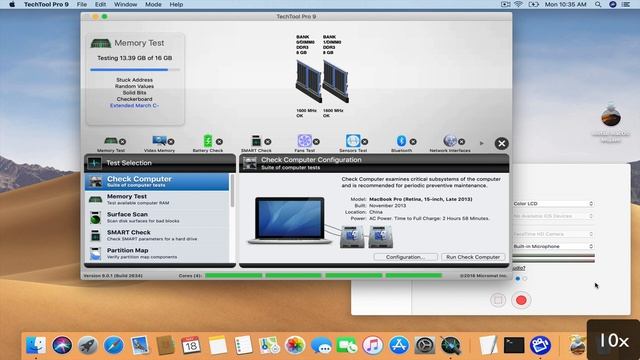Open Safari from the Dock
The height and width of the screenshot is (360, 640).
tap(114, 345)
